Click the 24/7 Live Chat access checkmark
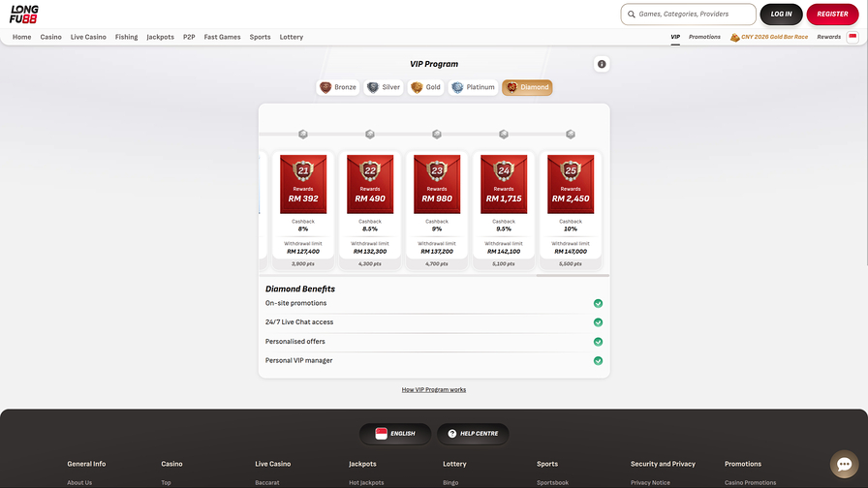This screenshot has height=488, width=868. click(x=598, y=322)
